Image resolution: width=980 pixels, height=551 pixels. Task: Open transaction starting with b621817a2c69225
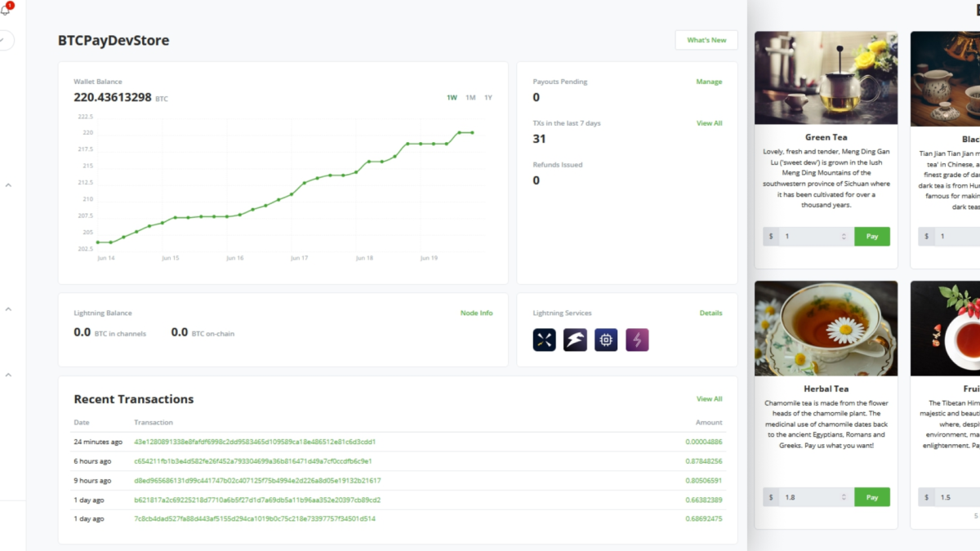257,500
